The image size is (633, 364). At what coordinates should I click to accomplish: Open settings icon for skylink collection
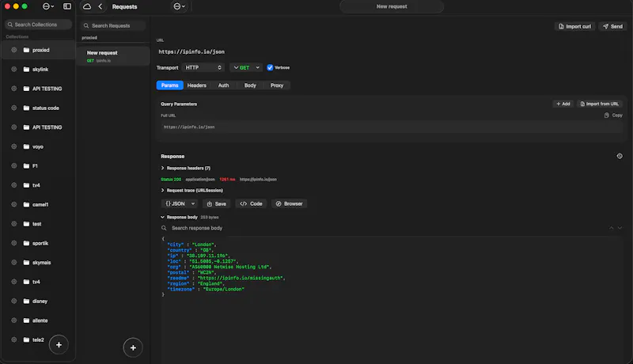coord(13,70)
